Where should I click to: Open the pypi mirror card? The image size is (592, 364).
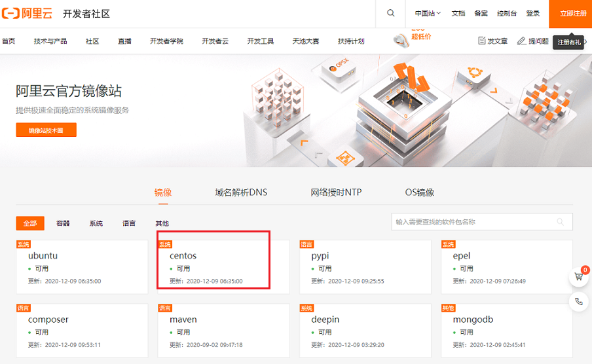pos(365,267)
